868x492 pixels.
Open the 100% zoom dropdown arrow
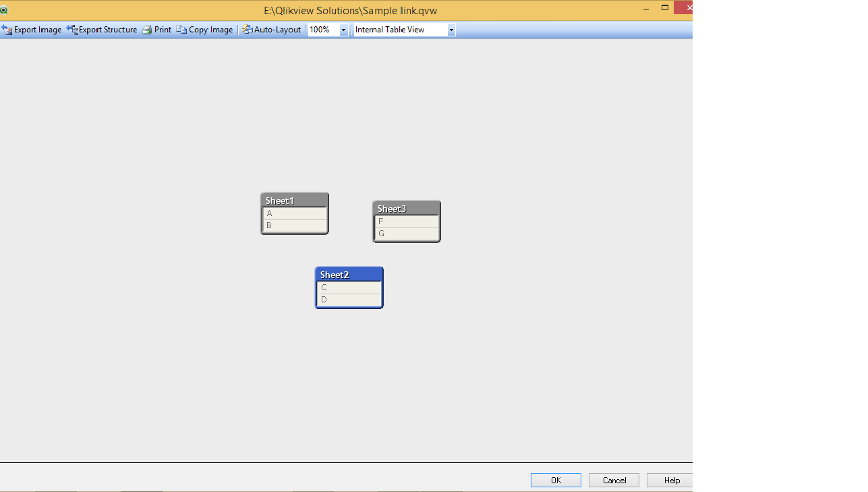click(343, 30)
